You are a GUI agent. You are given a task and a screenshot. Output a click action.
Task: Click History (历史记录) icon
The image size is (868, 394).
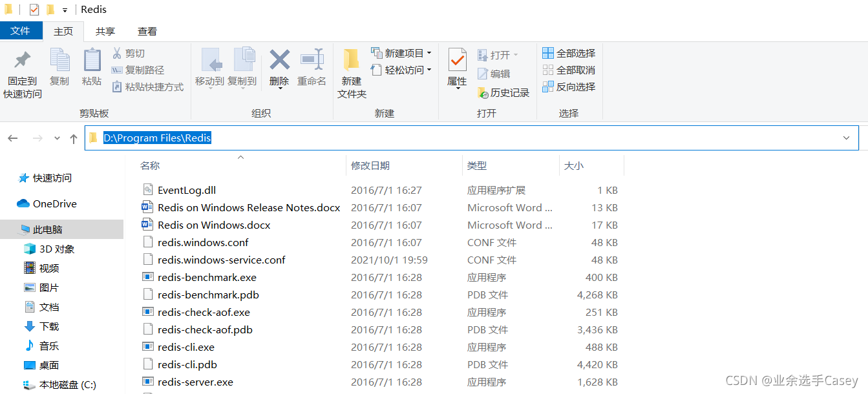coord(483,92)
